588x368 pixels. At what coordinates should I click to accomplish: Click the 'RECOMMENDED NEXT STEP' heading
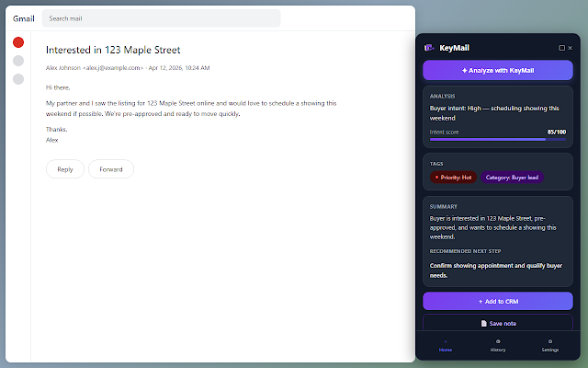pos(466,251)
